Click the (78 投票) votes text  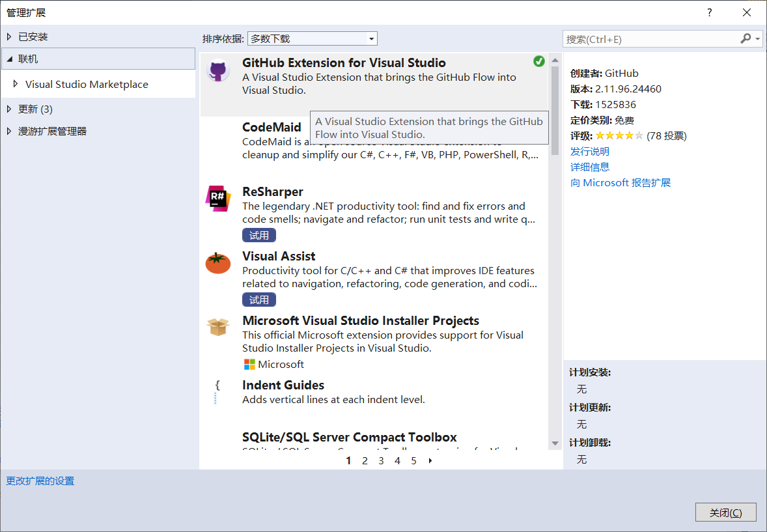click(666, 135)
